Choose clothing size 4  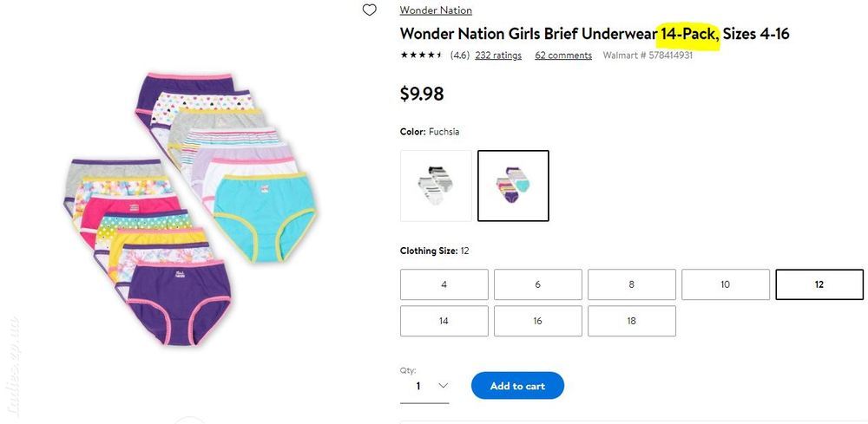tap(444, 284)
